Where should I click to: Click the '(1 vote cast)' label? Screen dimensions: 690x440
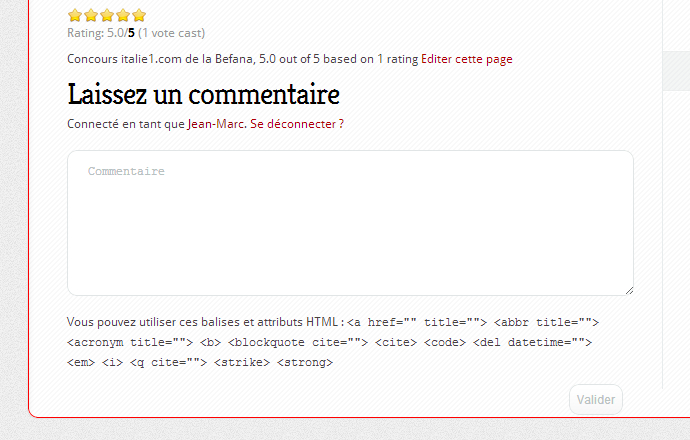(172, 32)
